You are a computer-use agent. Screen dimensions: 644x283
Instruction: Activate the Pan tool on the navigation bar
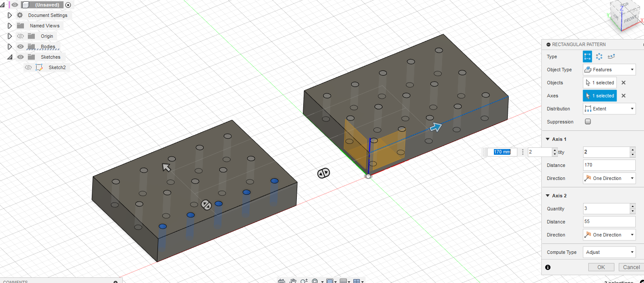point(293,280)
